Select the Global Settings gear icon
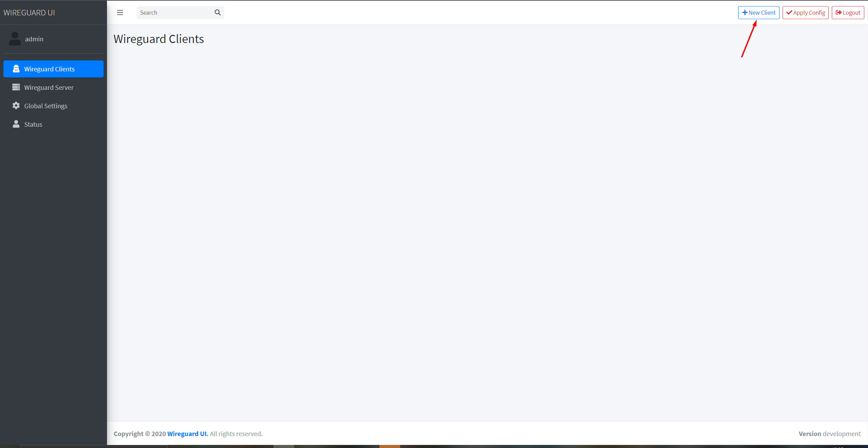 (15, 106)
